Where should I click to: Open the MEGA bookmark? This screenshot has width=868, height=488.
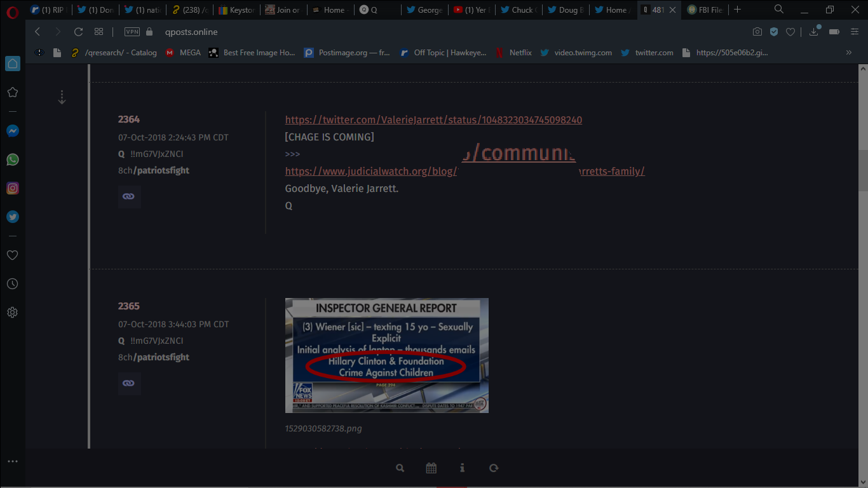point(183,53)
